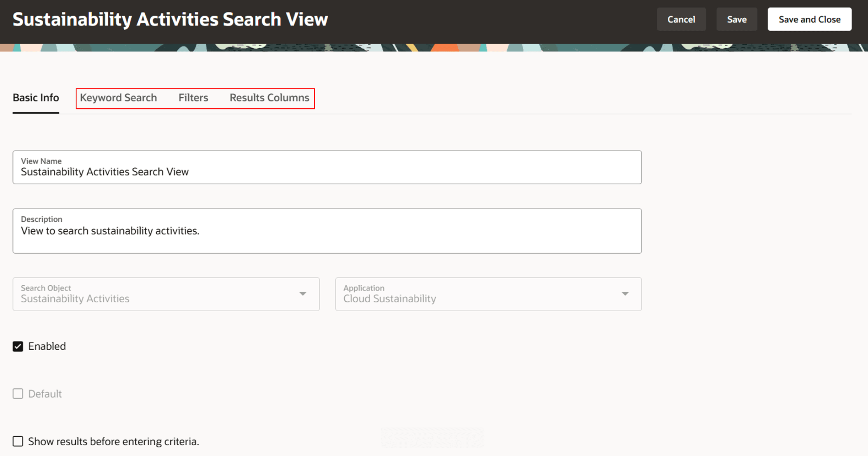The width and height of the screenshot is (868, 456).
Task: Click the page title heading
Action: tap(170, 19)
